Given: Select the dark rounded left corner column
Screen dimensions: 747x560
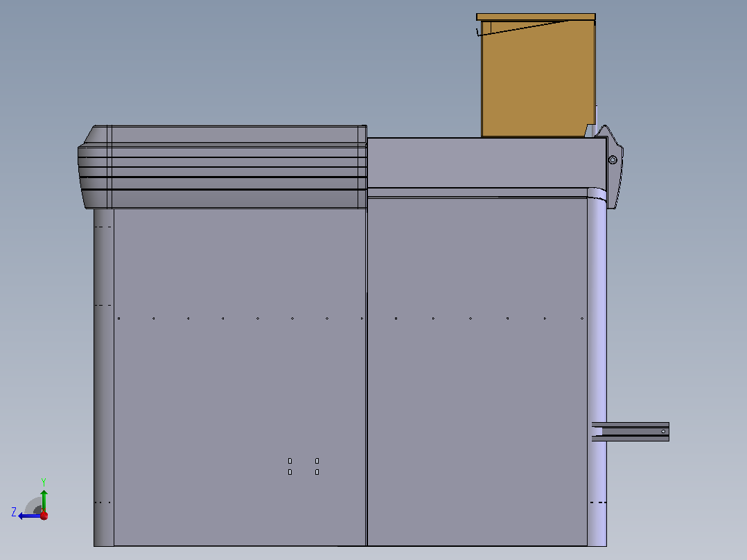Looking at the screenshot, I should click(103, 376).
